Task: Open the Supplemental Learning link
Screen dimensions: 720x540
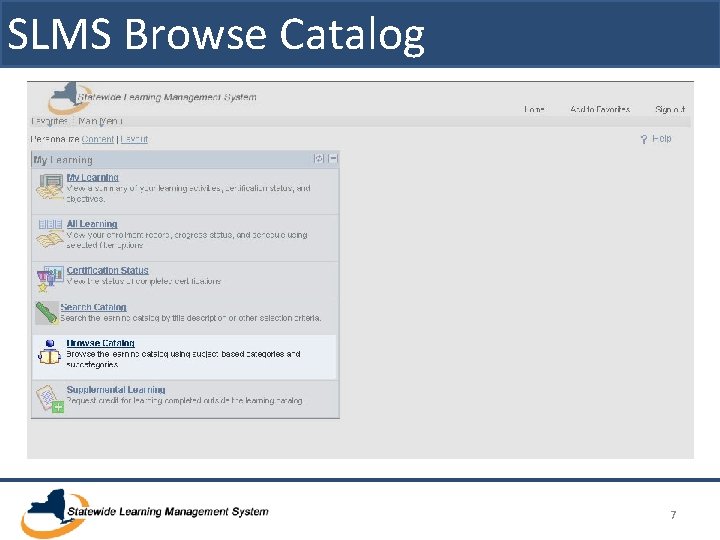Action: point(116,389)
